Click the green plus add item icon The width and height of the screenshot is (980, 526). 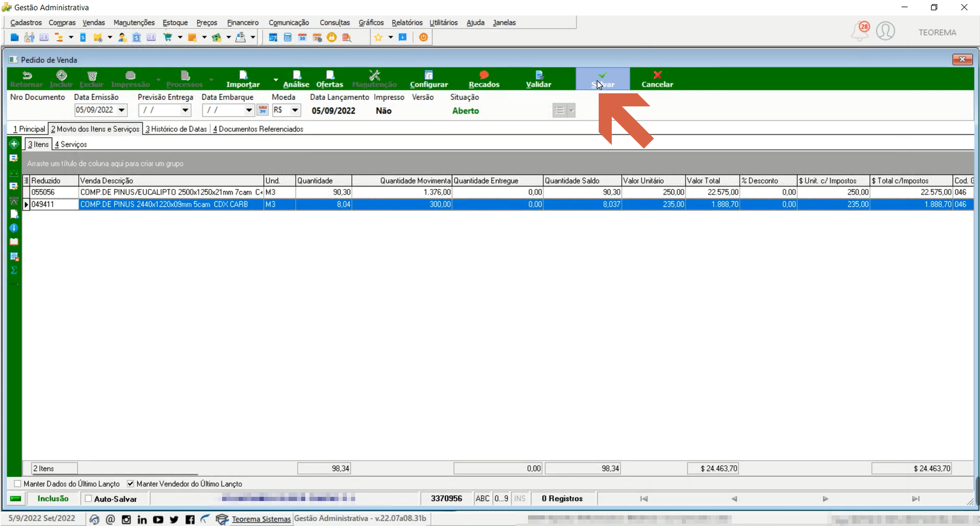tap(14, 144)
